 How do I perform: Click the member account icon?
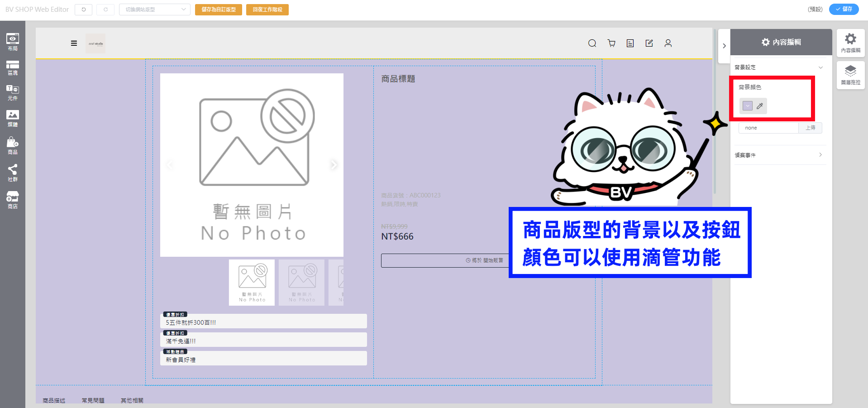click(x=668, y=43)
